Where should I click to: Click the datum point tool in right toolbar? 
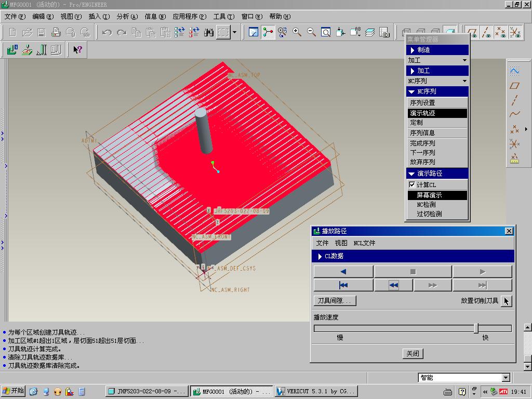tap(514, 129)
